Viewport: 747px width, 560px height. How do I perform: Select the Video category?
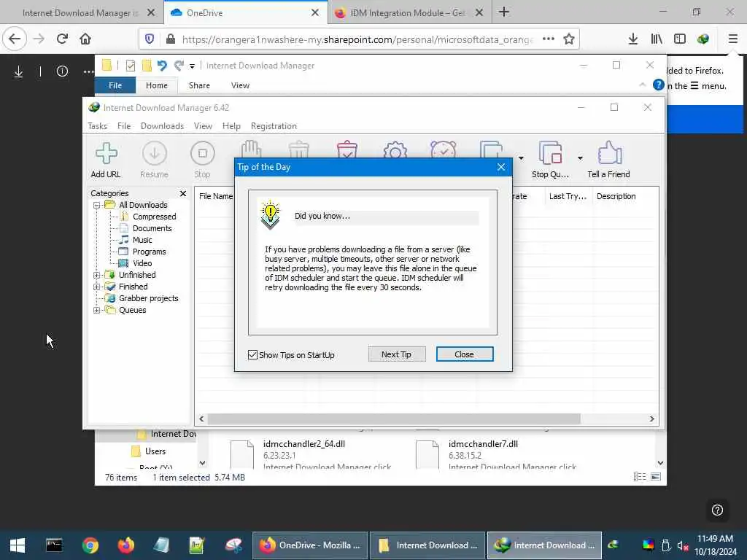[142, 263]
